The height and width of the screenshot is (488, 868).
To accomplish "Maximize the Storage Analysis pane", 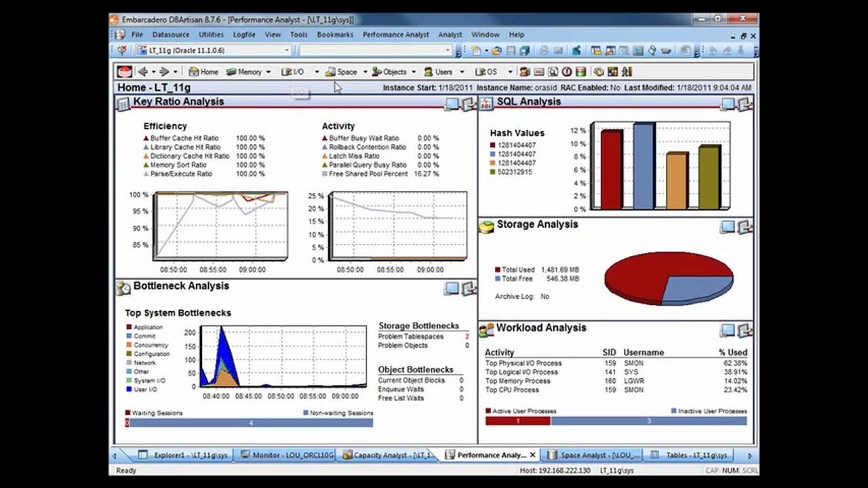I will tap(728, 227).
